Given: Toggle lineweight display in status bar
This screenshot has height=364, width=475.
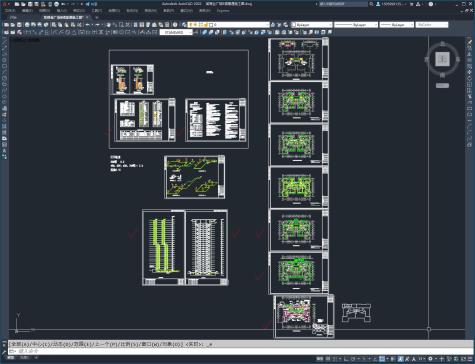Looking at the screenshot, I should pyautogui.click(x=392, y=359).
